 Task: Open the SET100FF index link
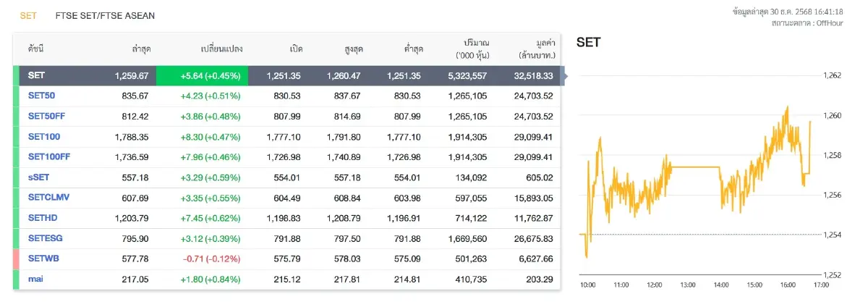pyautogui.click(x=48, y=156)
